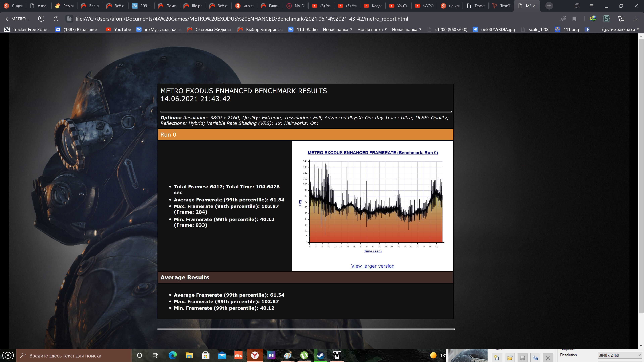Click the copy preset icon

(535, 357)
